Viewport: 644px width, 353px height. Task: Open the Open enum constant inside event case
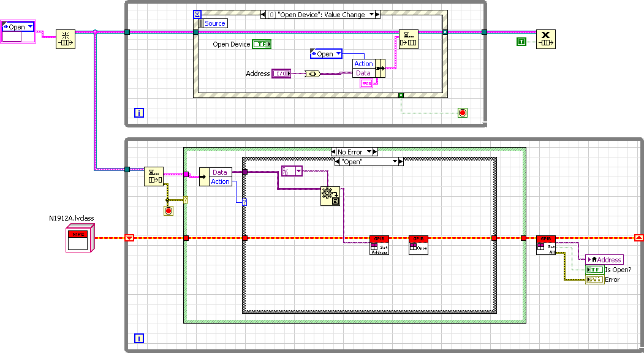pos(338,54)
